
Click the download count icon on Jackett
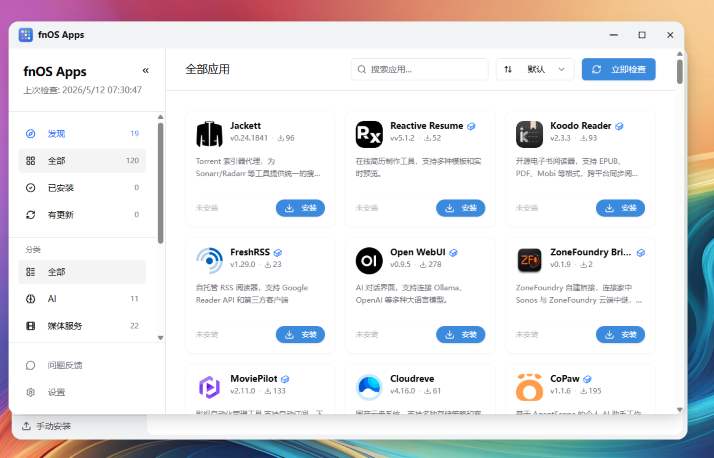pos(281,138)
